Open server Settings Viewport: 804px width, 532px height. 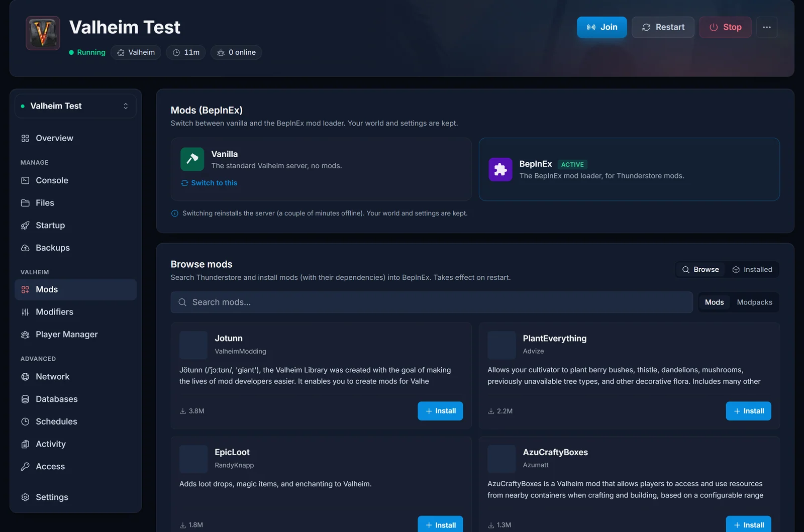pyautogui.click(x=75, y=497)
